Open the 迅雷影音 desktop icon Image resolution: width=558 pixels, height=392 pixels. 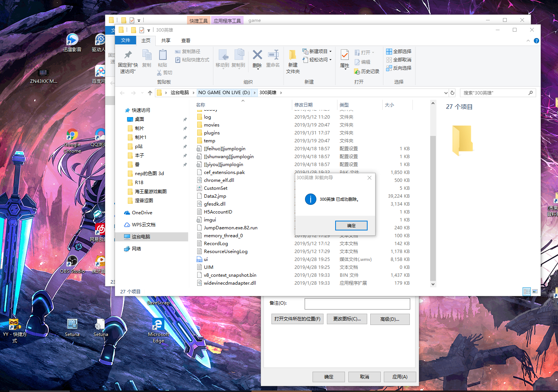72,42
